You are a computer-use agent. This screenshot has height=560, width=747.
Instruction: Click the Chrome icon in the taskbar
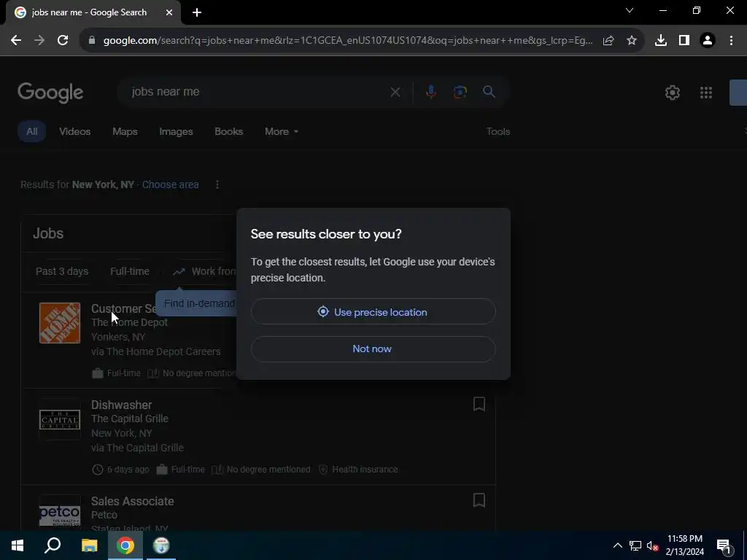click(x=125, y=545)
